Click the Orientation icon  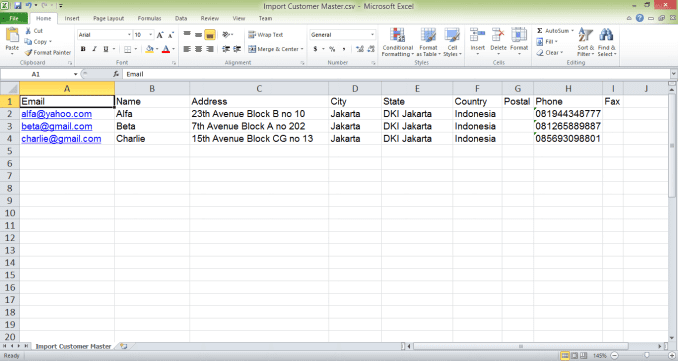tap(226, 35)
